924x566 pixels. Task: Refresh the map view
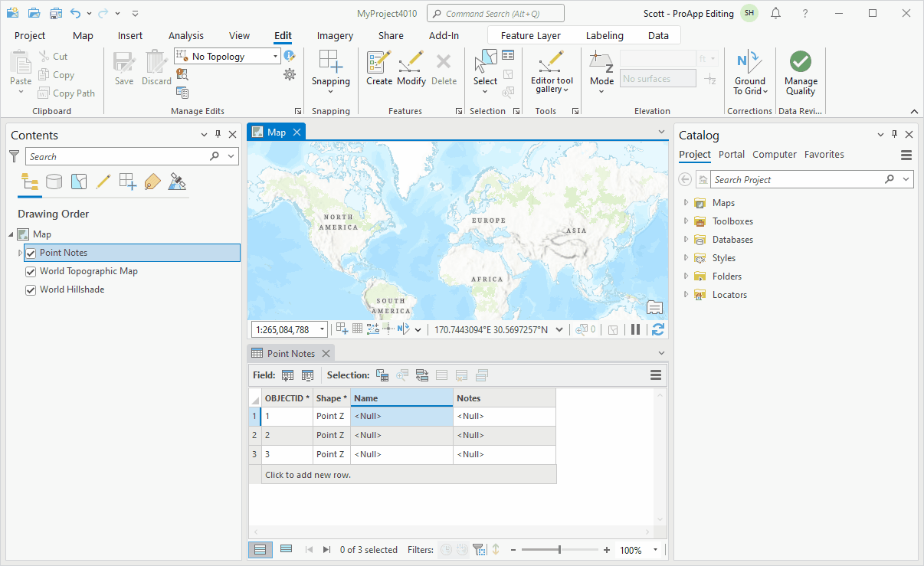click(657, 329)
